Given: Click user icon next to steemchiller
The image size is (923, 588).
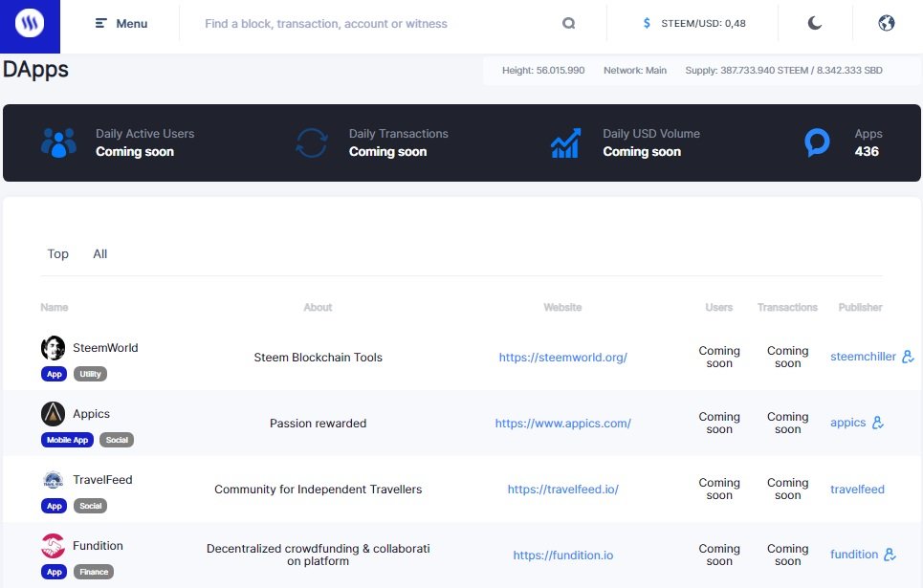Looking at the screenshot, I should [909, 357].
